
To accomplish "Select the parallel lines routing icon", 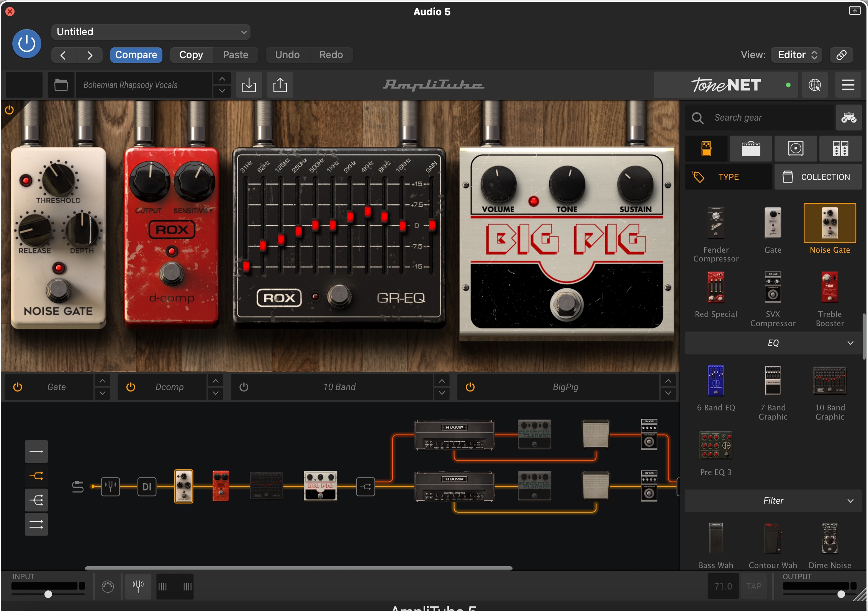I will coord(36,524).
